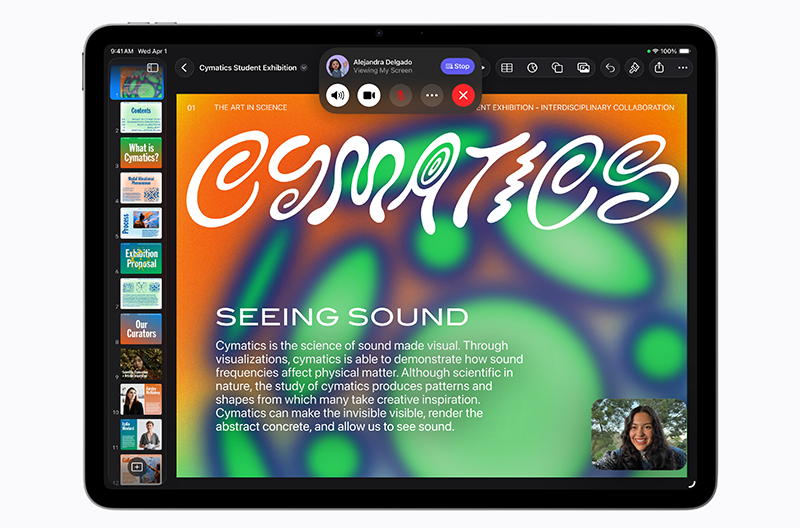This screenshot has width=800, height=528.
Task: Tap the back arrow to leave the presentation
Action: pyautogui.click(x=184, y=68)
